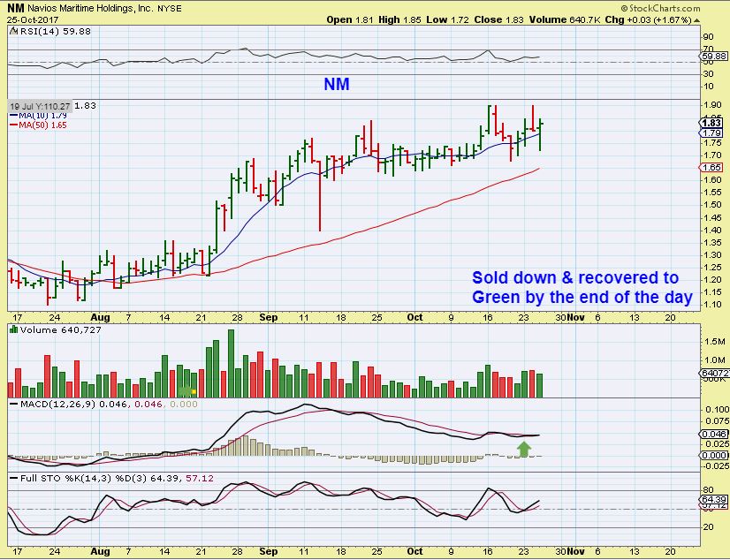Click the 59.88 tag on the RSI scale
730x560 pixels.
[714, 56]
